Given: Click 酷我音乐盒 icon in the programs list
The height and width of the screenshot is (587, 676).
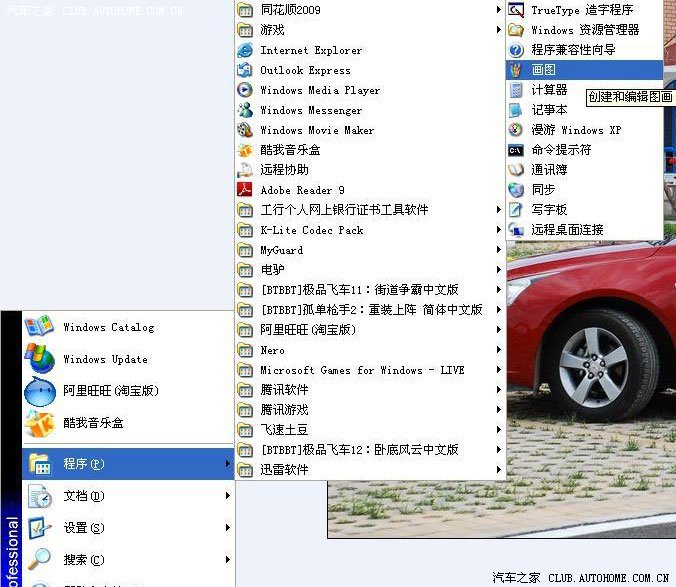Looking at the screenshot, I should click(245, 150).
